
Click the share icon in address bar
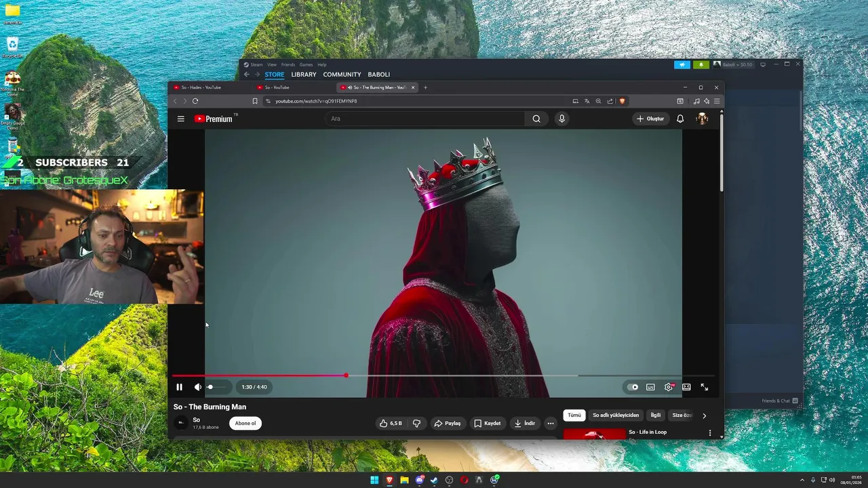(x=610, y=101)
